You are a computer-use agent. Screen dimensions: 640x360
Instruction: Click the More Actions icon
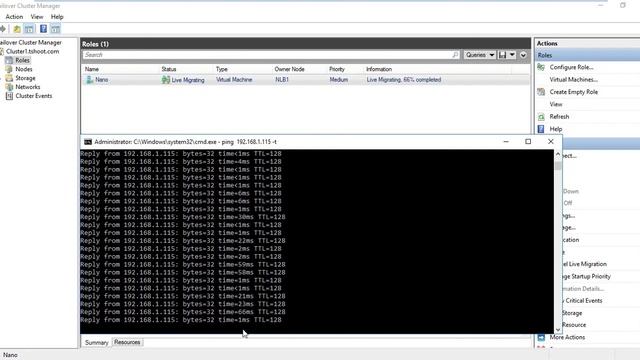[541, 338]
